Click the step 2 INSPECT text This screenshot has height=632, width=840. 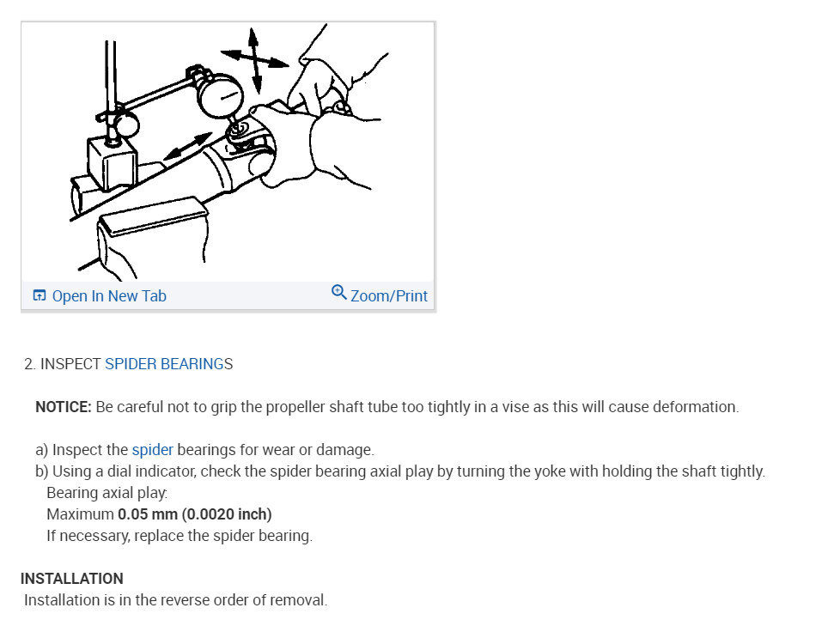point(63,364)
